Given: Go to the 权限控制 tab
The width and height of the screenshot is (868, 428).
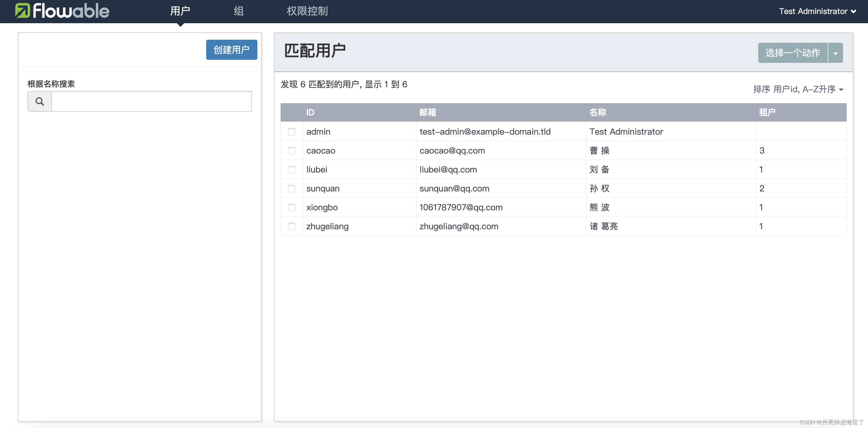Looking at the screenshot, I should click(x=307, y=11).
